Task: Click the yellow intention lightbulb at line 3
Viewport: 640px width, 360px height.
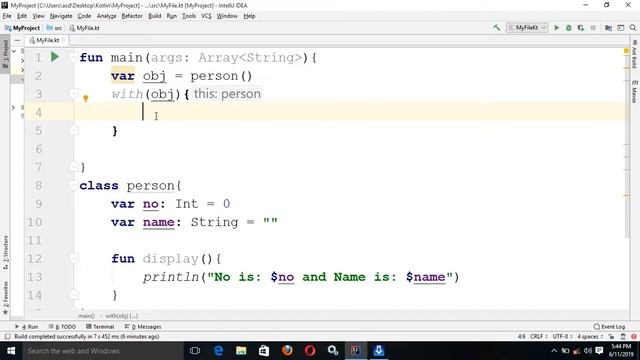Action: (86, 98)
